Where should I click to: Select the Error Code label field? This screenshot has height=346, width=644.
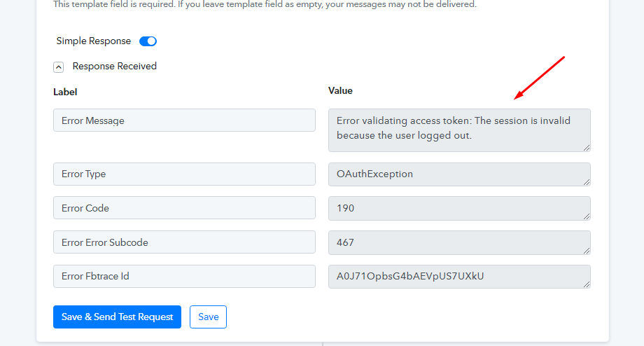184,208
